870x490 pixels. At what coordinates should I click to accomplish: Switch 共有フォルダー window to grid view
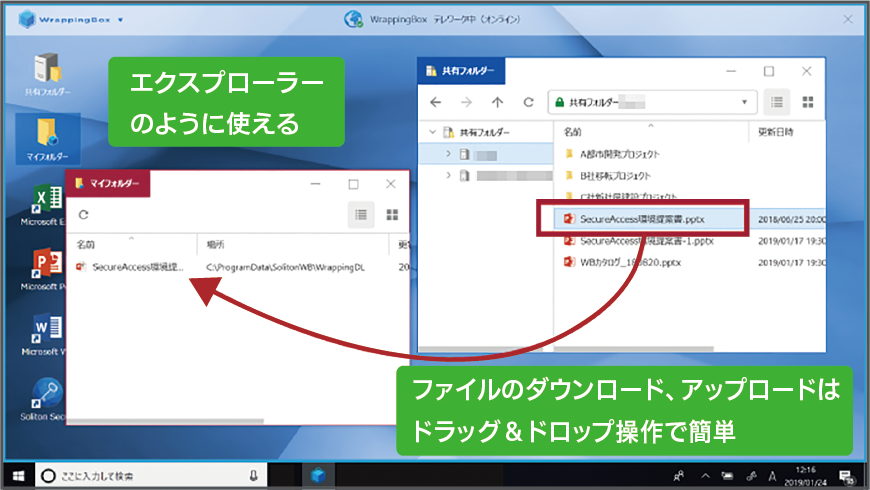(808, 102)
